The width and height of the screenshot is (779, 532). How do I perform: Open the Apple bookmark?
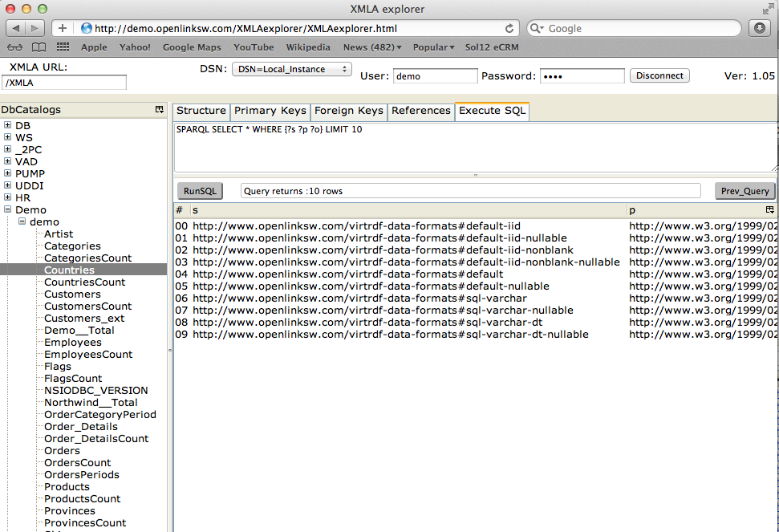point(94,47)
